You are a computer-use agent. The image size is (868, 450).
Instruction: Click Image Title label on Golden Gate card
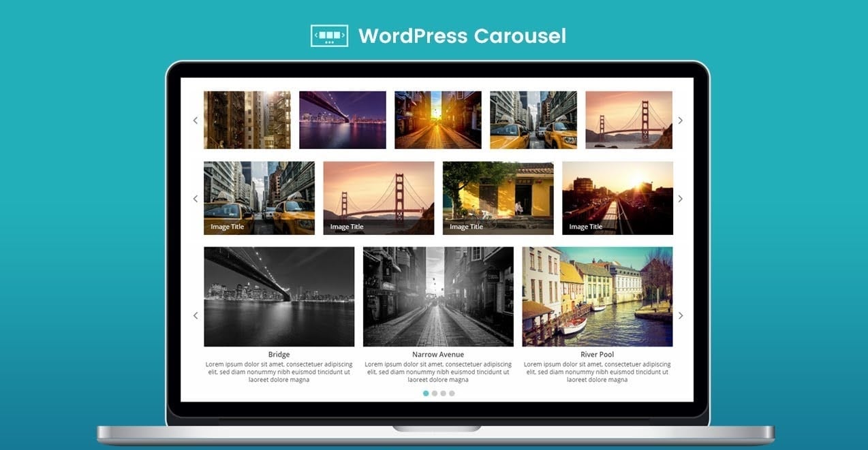(x=347, y=227)
